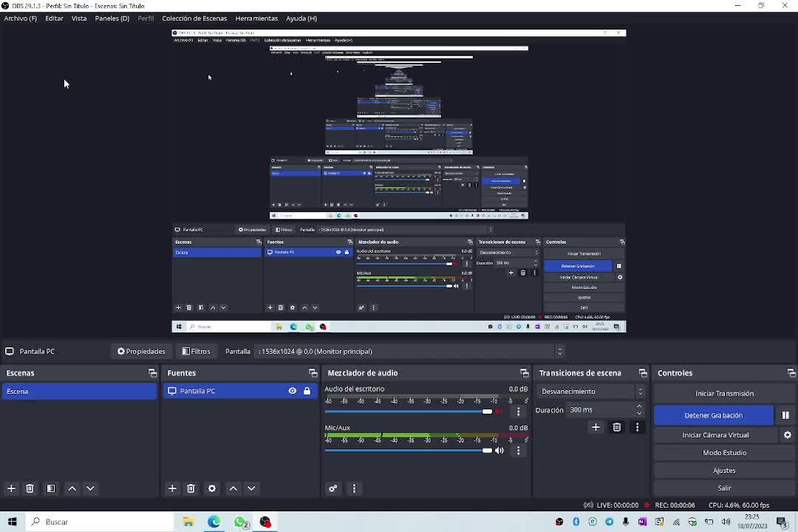The width and height of the screenshot is (798, 532).
Task: Undock the Controles panel
Action: (791, 373)
